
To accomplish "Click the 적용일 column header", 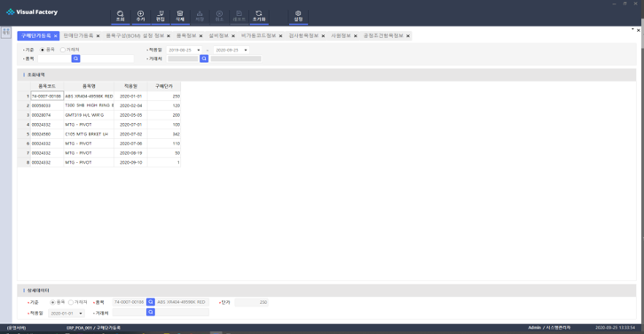I will (x=130, y=86).
